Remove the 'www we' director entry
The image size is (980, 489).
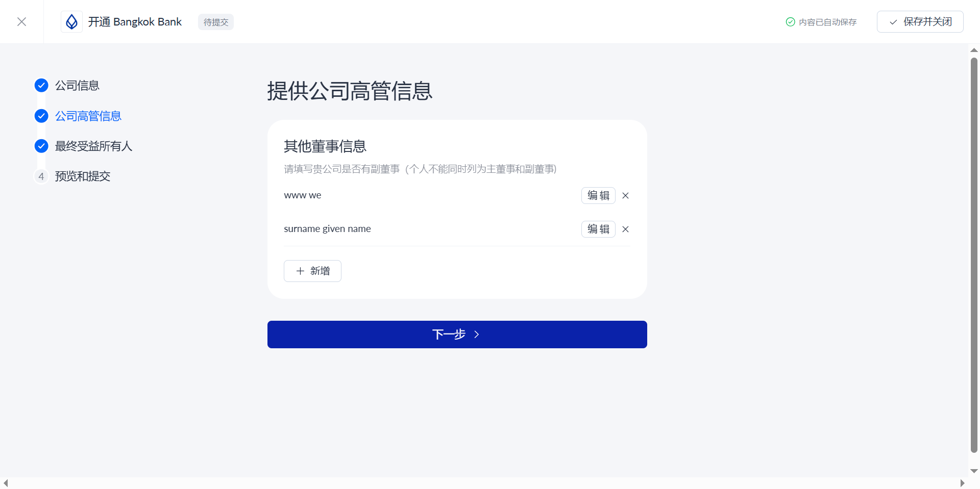pos(625,195)
